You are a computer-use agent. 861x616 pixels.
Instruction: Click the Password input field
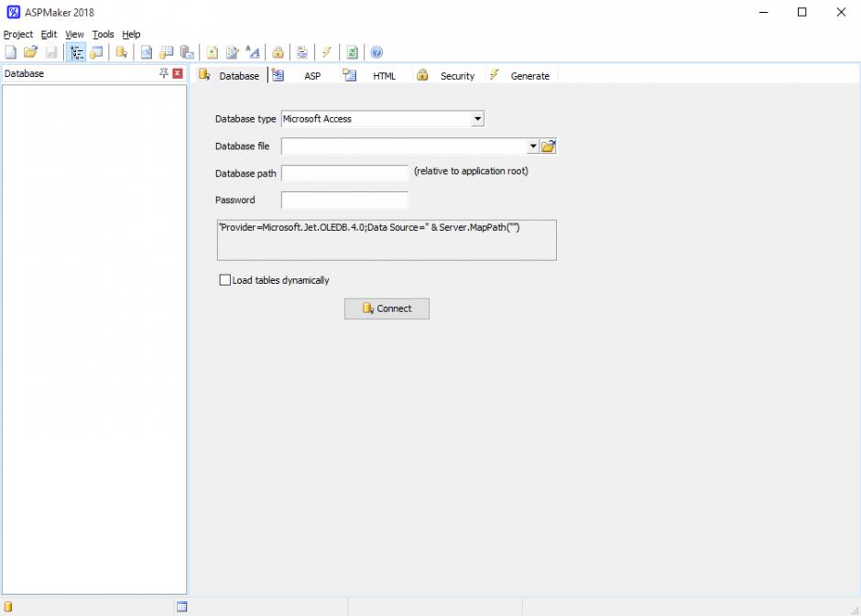click(344, 200)
